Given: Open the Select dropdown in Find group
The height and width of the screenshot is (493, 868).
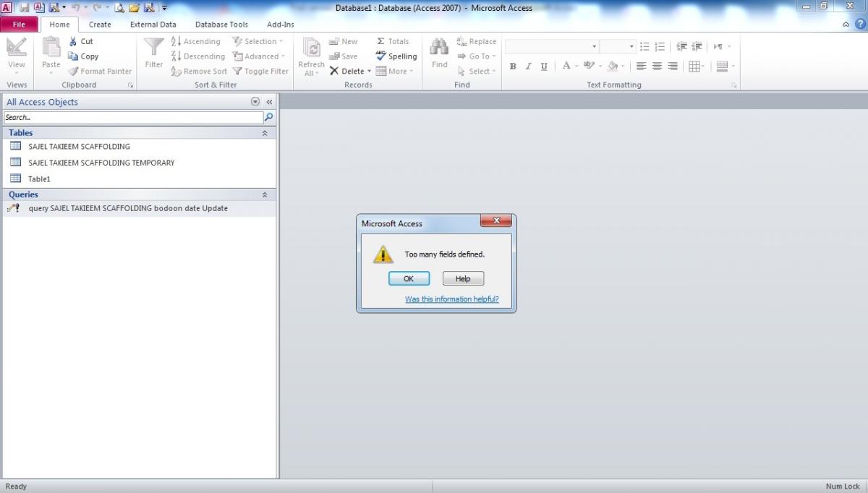Looking at the screenshot, I should coord(477,72).
